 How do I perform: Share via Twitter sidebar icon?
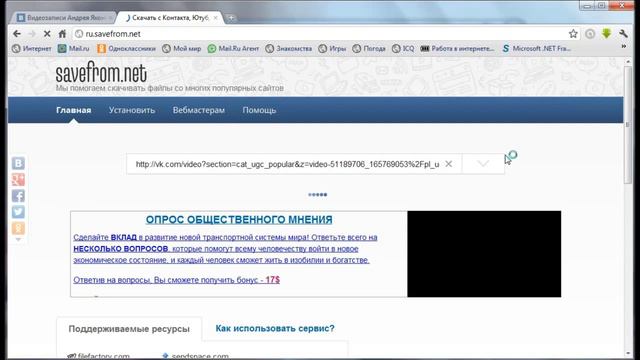tap(18, 212)
